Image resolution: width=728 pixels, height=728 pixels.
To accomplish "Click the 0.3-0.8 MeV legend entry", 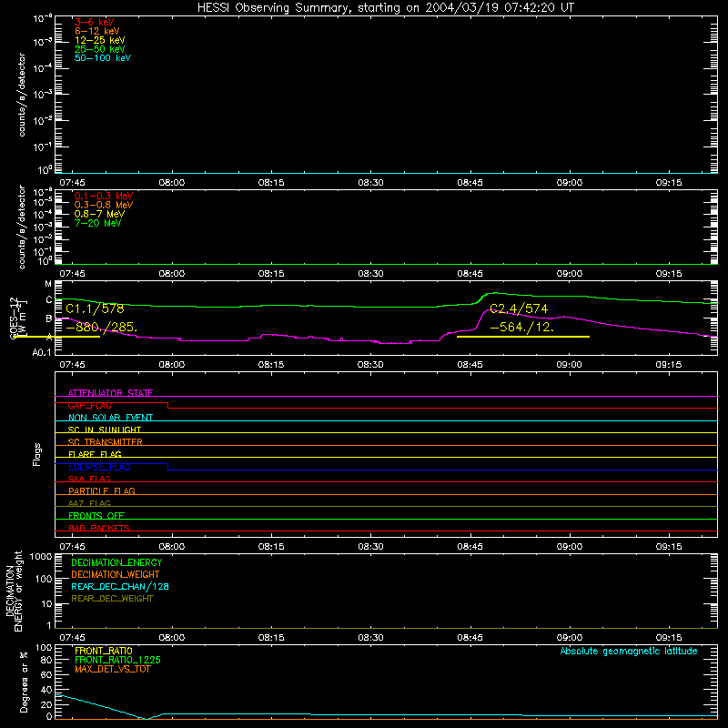I will (104, 205).
